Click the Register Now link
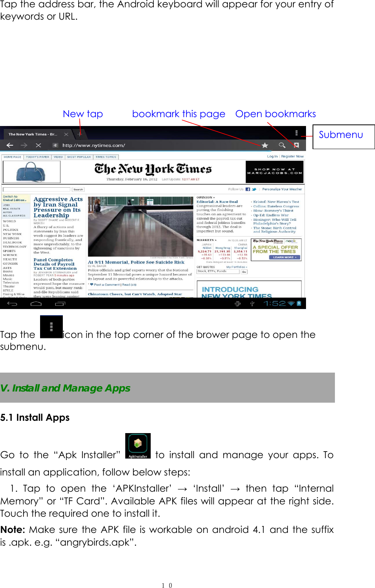 tap(292, 156)
